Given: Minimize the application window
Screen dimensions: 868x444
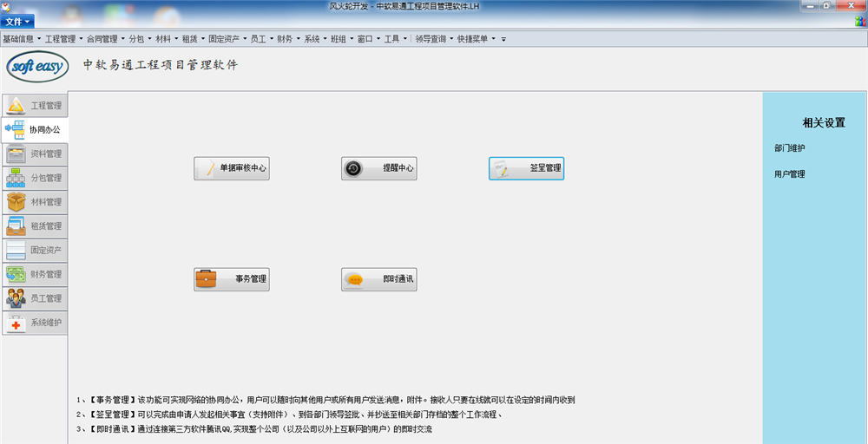Looking at the screenshot, I should point(809,5).
